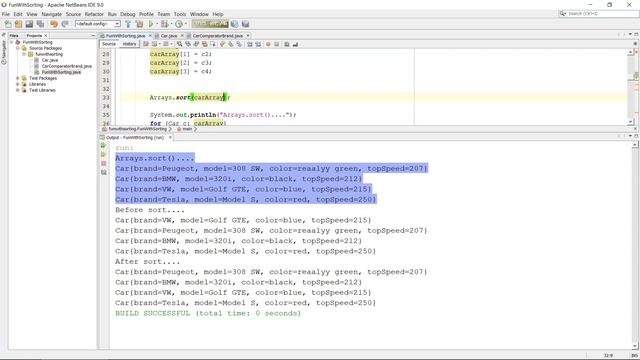This screenshot has width=640, height=360.
Task: Click the 'After sort....' output line
Action: click(x=147, y=261)
